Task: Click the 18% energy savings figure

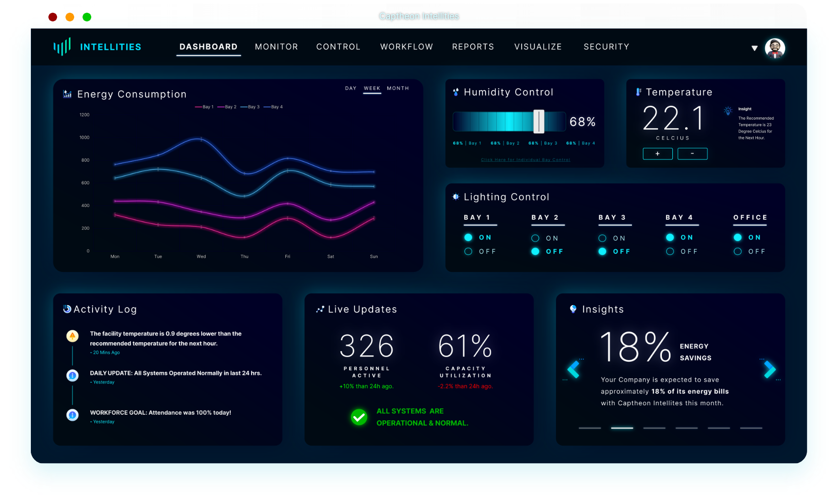Action: pyautogui.click(x=636, y=346)
